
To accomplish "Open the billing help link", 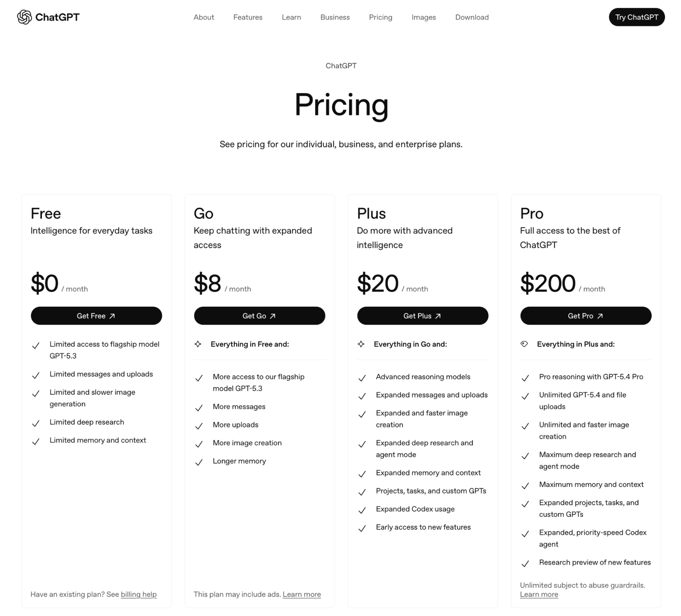I will 139,595.
